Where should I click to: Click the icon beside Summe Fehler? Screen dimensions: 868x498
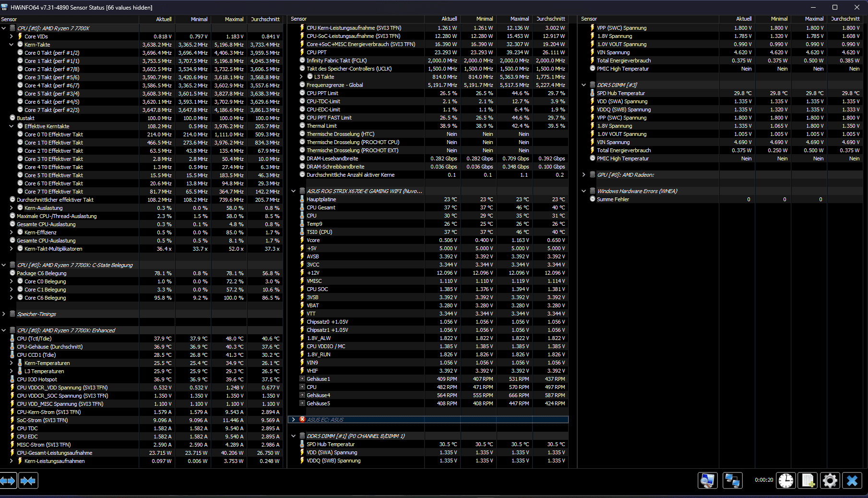(593, 199)
